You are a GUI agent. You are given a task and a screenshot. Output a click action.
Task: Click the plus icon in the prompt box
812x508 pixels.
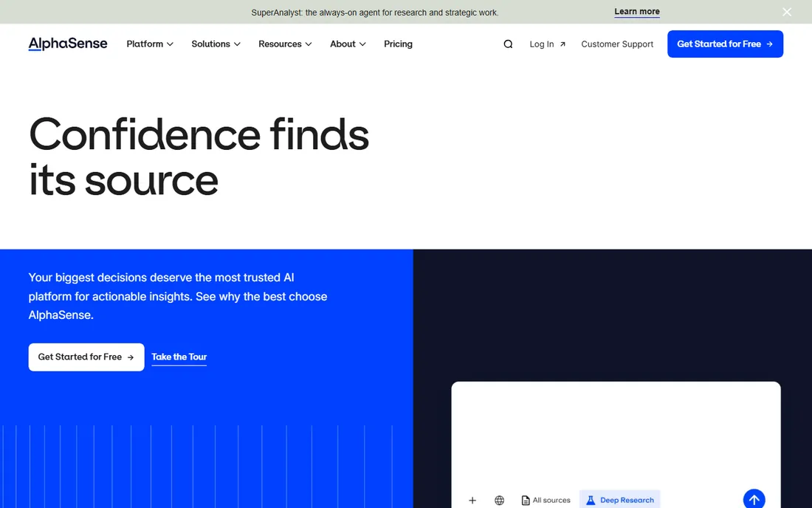(472, 500)
